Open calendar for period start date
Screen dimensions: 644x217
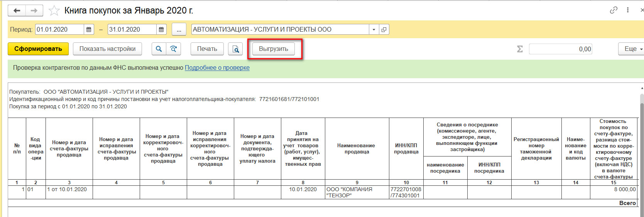coord(89,29)
